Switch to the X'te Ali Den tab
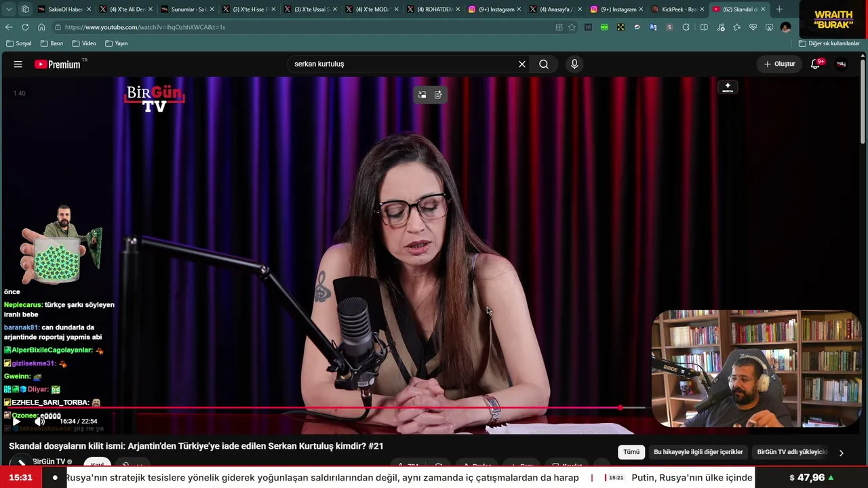868x488 pixels. [125, 9]
